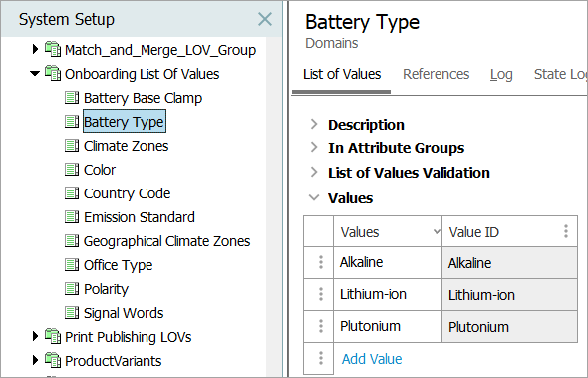588x378 pixels.
Task: Select the ProductVariants label
Action: [114, 361]
